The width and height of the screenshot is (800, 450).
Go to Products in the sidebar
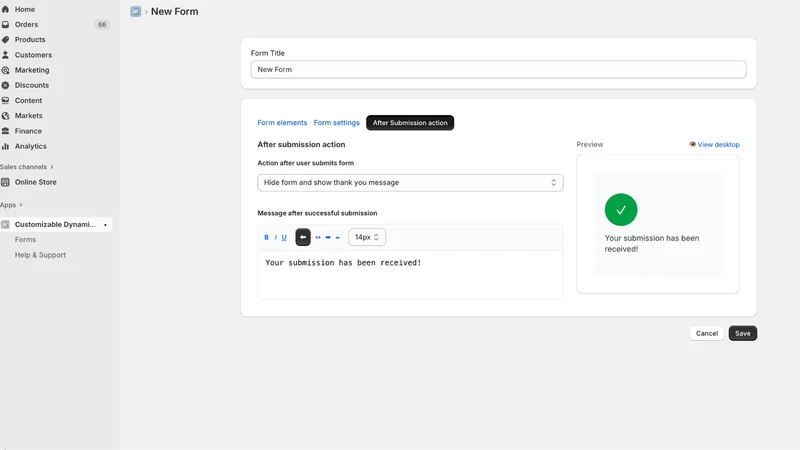tap(30, 39)
